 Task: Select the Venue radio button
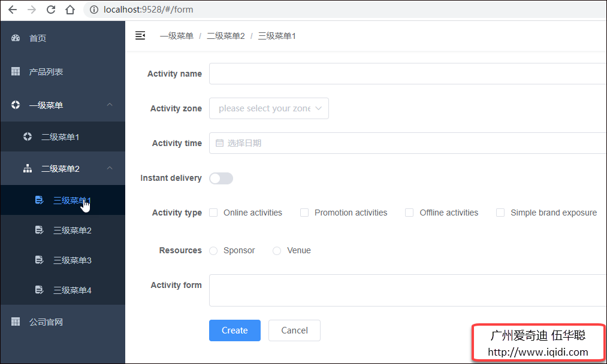[x=277, y=251]
